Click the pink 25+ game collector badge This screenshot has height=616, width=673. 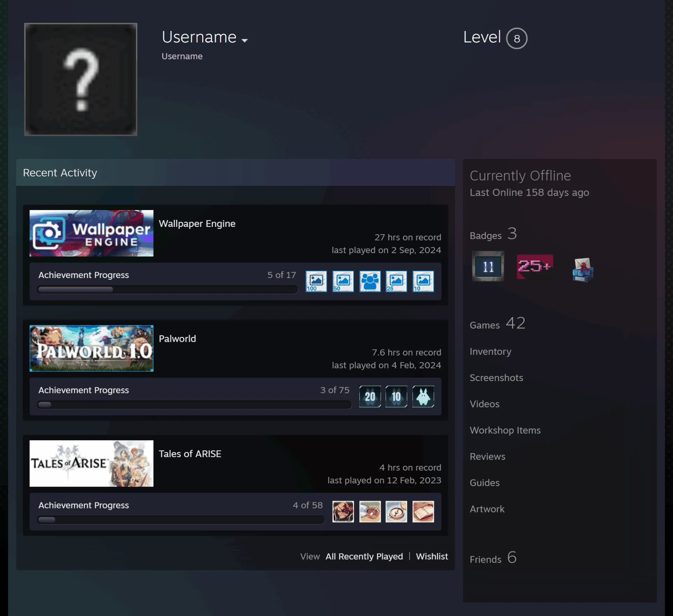click(x=535, y=267)
